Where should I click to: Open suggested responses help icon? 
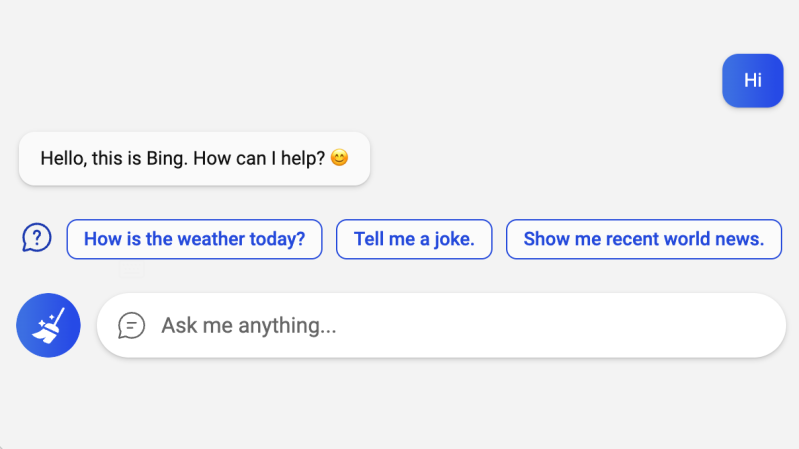click(x=37, y=237)
